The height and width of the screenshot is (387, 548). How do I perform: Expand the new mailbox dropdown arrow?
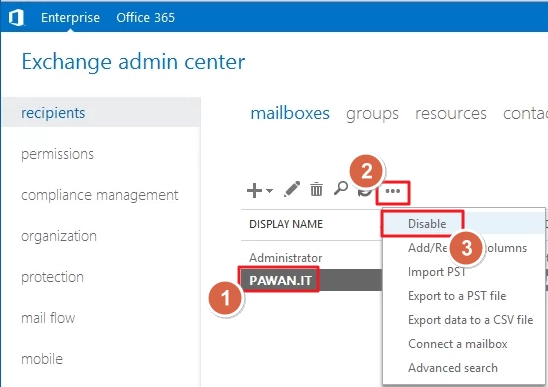269,191
